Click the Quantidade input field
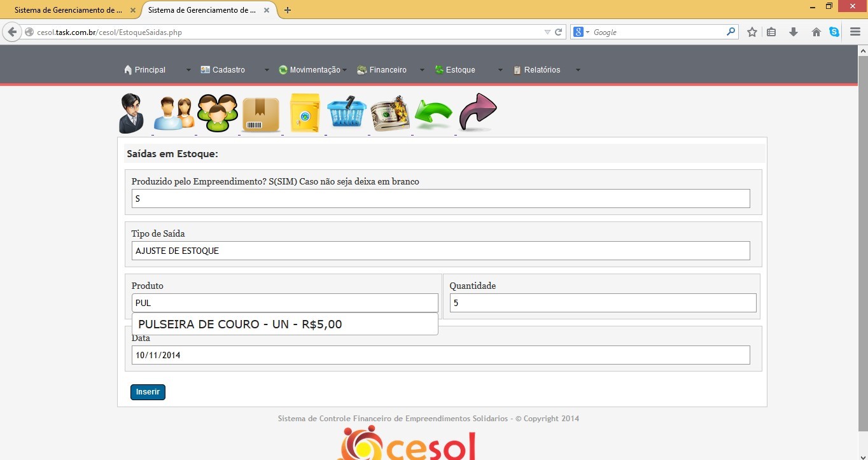This screenshot has width=868, height=460. coord(603,303)
